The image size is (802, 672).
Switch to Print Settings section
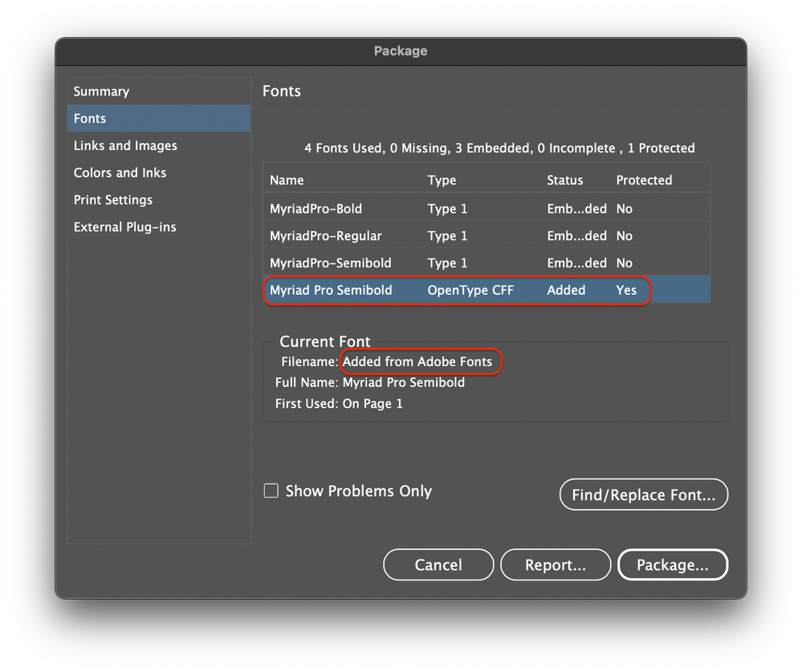pyautogui.click(x=159, y=200)
